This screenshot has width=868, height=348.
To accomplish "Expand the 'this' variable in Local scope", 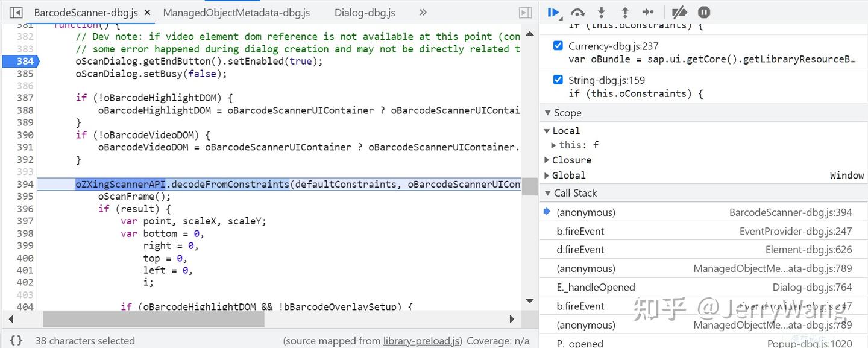I will tap(553, 145).
